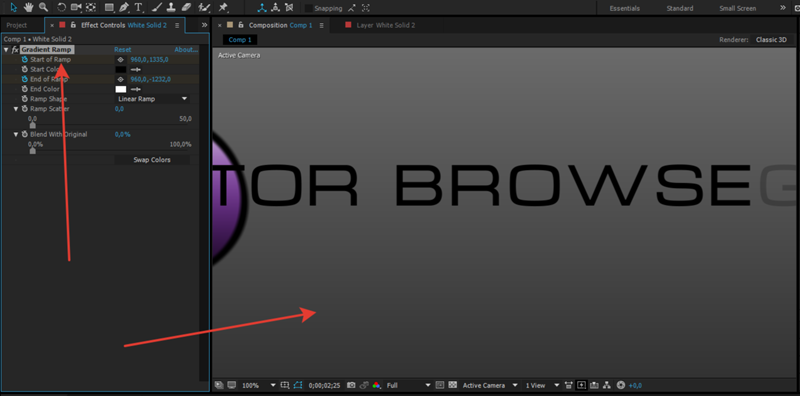The width and height of the screenshot is (800, 396).
Task: Select the Eraser tool
Action: 186,7
